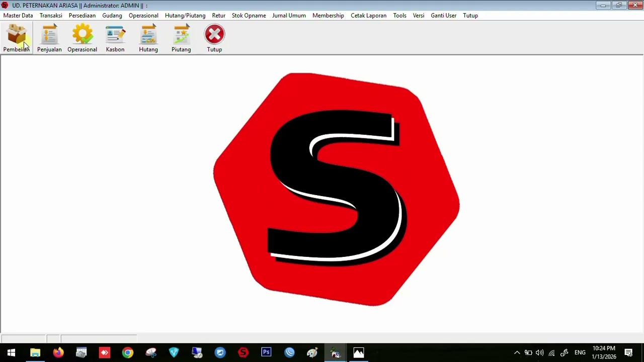Open the Penjualan toolbar shortcut
The height and width of the screenshot is (362, 644).
pos(49,38)
